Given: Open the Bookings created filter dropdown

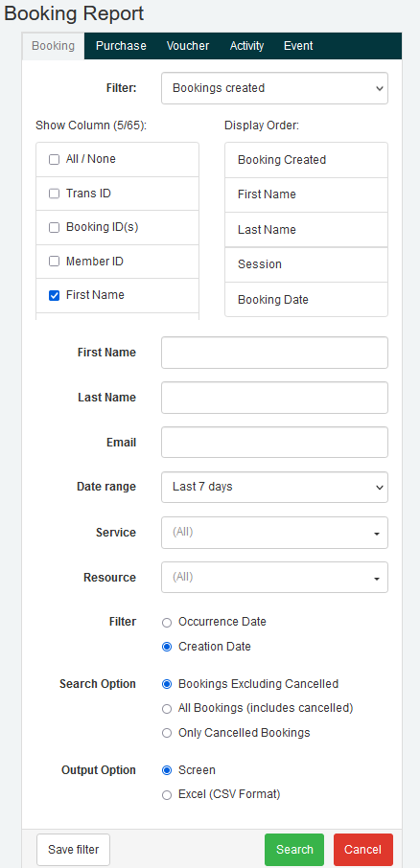Looking at the screenshot, I should [x=274, y=88].
